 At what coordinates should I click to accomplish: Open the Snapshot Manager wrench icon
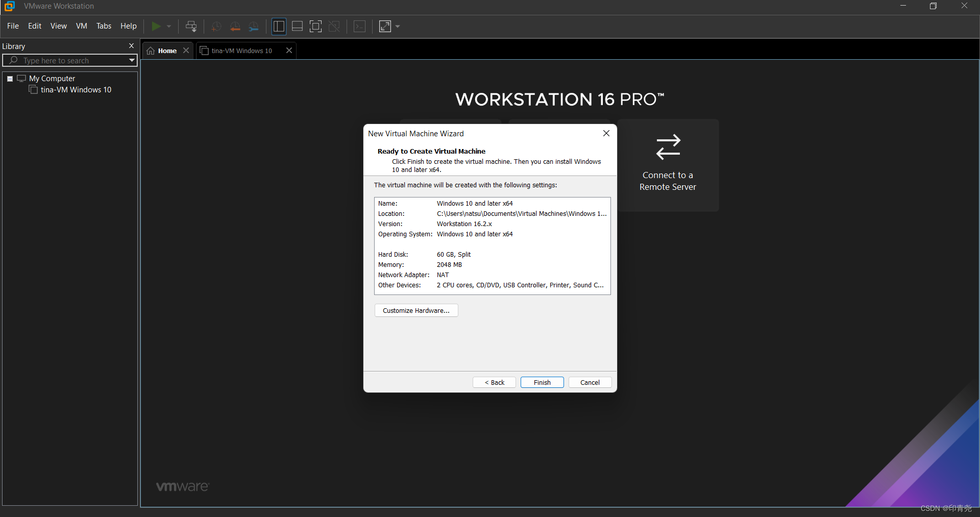point(254,27)
